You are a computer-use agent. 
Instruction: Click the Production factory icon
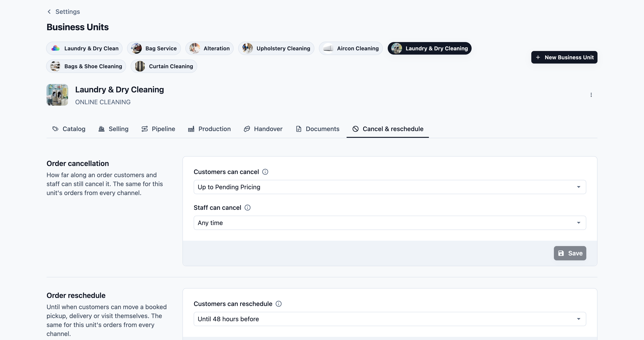191,129
